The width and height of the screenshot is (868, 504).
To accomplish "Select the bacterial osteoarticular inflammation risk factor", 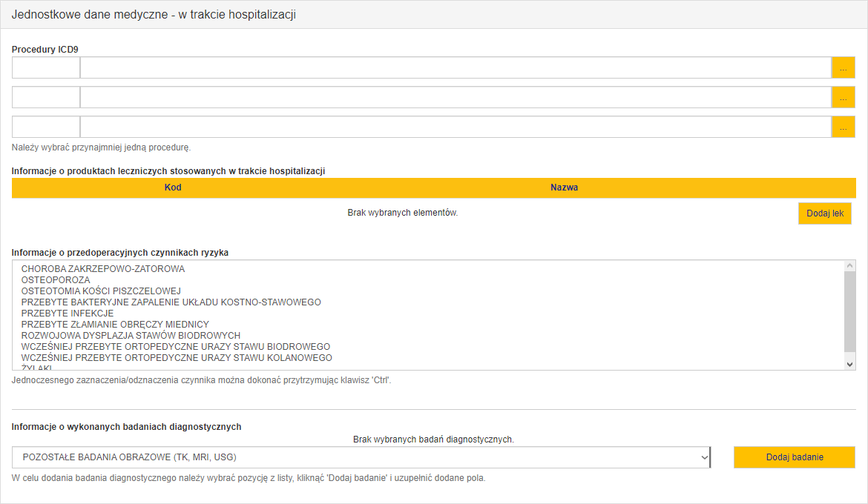I will (x=171, y=302).
